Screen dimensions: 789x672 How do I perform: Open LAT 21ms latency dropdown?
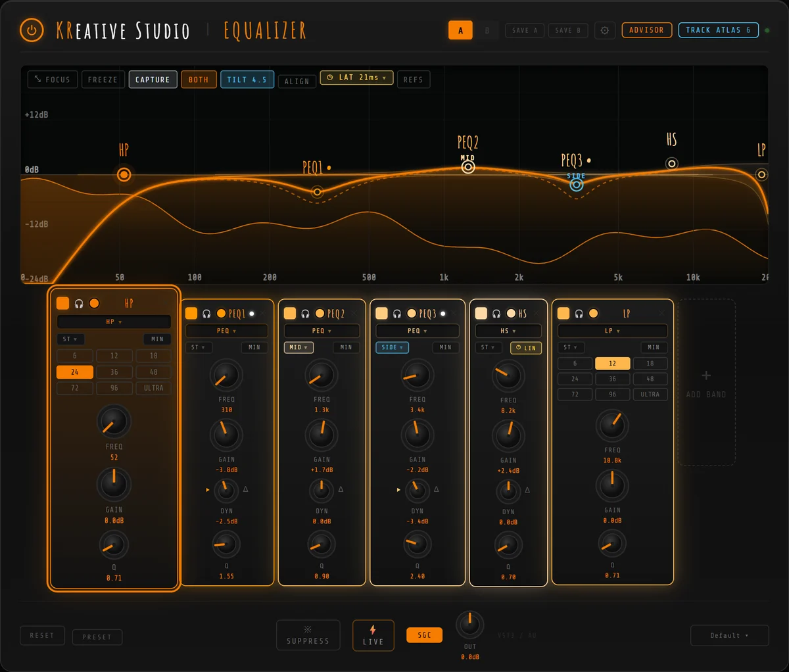(357, 78)
